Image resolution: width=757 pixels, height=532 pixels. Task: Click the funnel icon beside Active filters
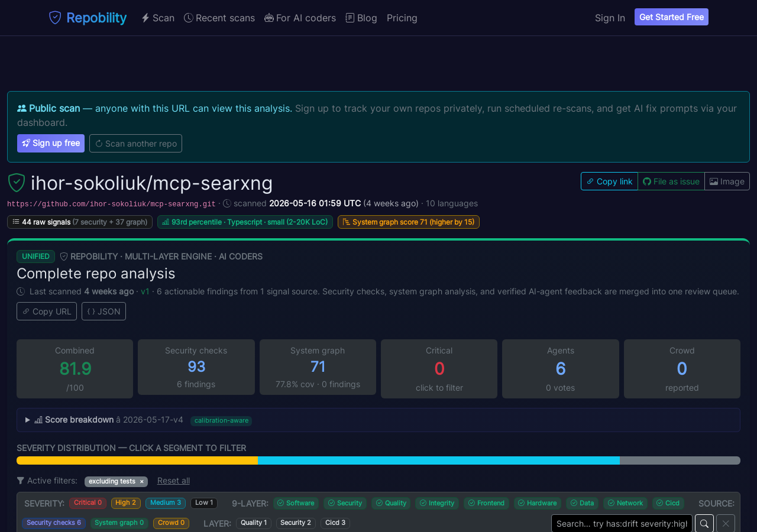pos(21,481)
